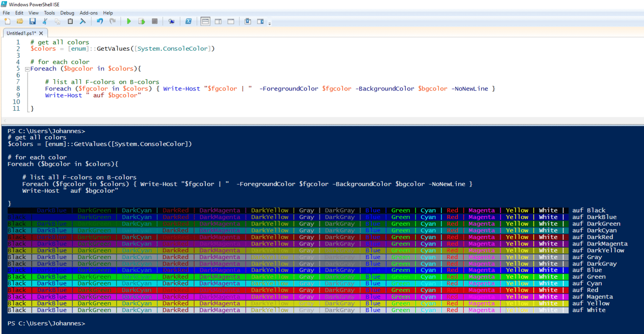
Task: Launch PowerShell.exe from the toolbar icon
Action: [x=188, y=21]
